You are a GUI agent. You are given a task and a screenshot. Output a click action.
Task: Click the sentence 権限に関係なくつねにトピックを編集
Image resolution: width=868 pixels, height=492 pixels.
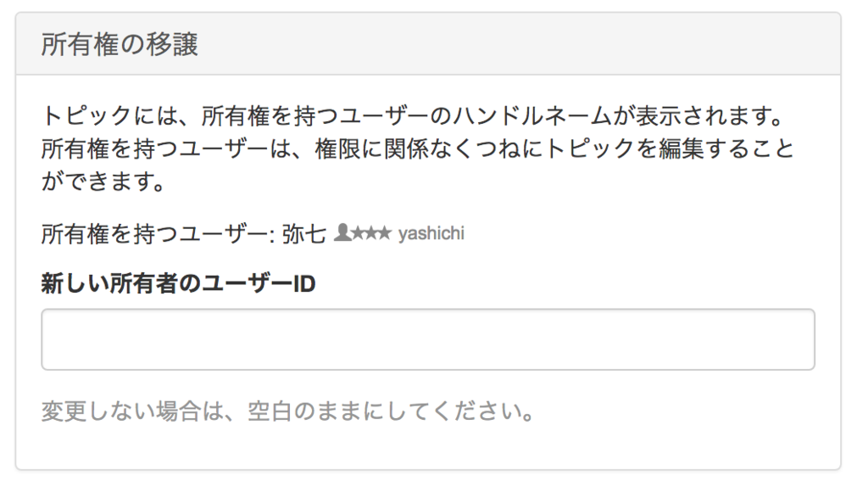tap(509, 148)
